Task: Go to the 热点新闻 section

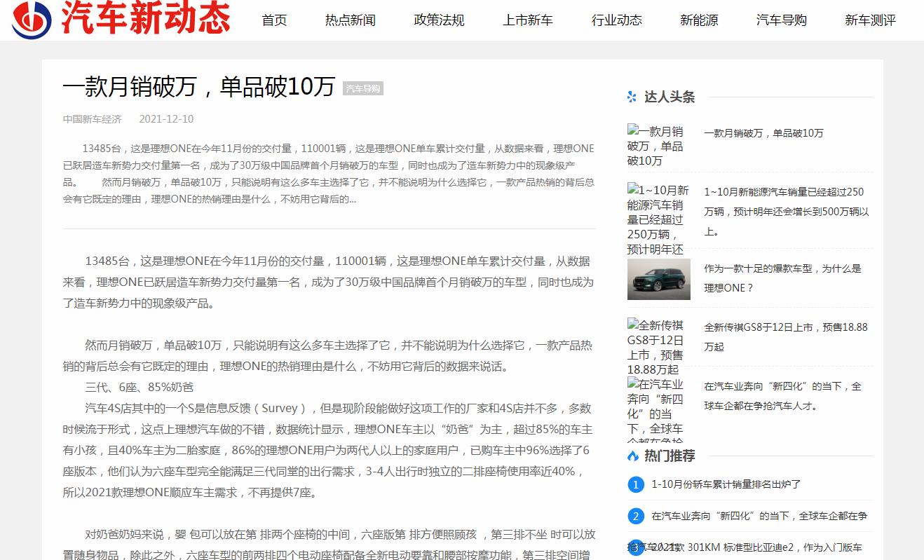Action: [x=351, y=20]
